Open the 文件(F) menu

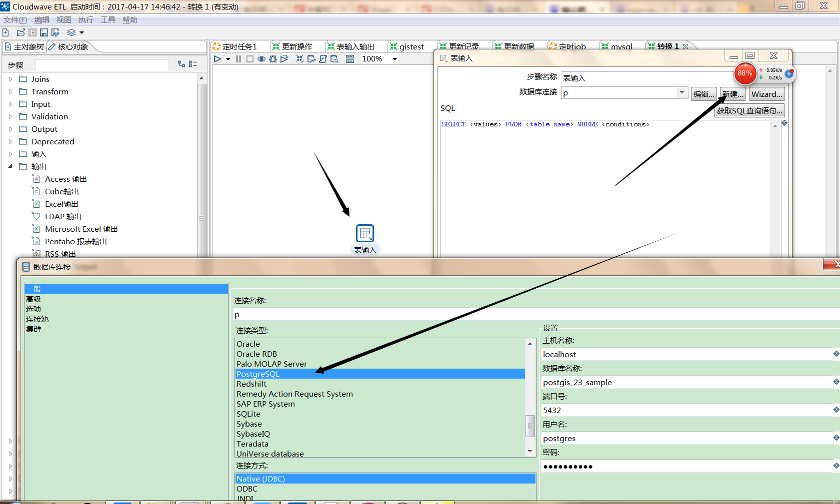click(15, 20)
